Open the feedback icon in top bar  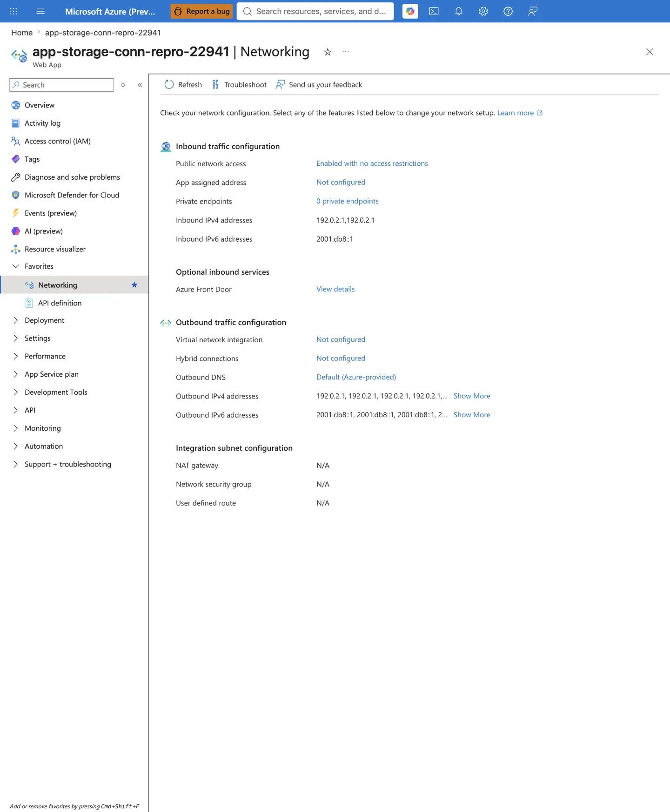tap(533, 11)
